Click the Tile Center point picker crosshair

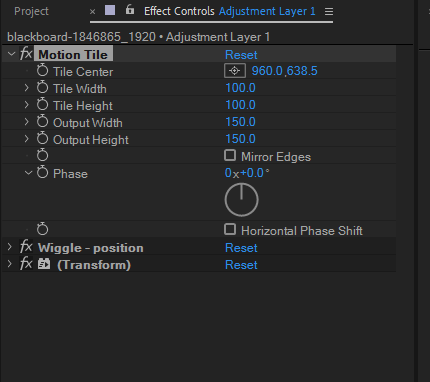point(235,71)
